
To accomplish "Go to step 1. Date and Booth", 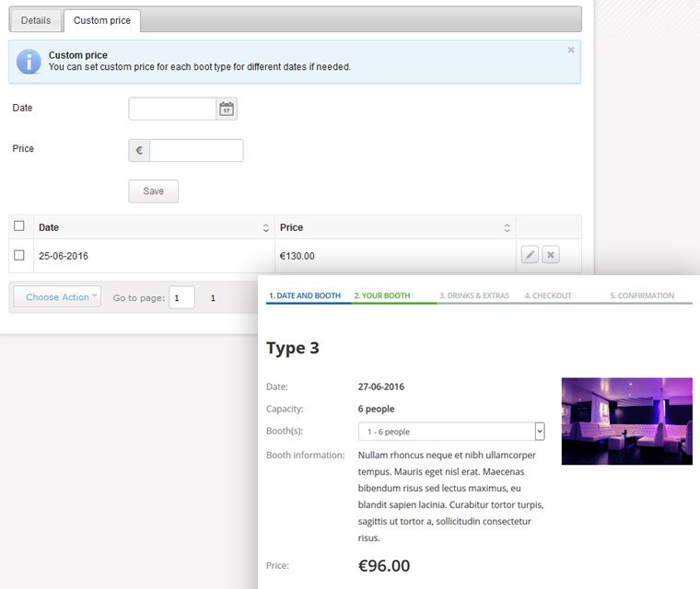I will (305, 295).
